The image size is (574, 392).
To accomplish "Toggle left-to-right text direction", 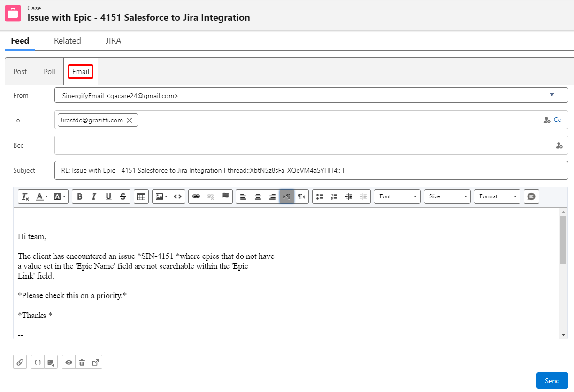I will tap(287, 196).
